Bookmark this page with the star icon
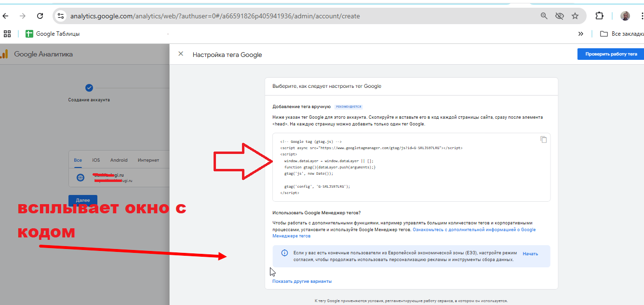 click(575, 16)
